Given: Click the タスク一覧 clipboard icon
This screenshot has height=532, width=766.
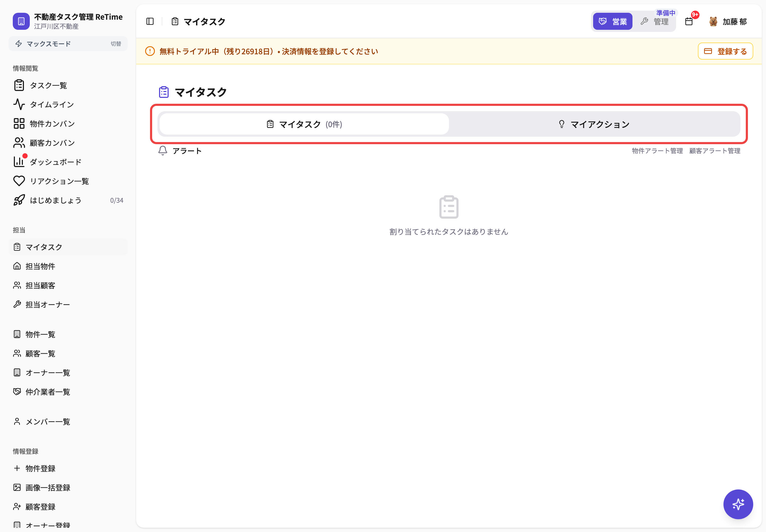Looking at the screenshot, I should pos(19,85).
